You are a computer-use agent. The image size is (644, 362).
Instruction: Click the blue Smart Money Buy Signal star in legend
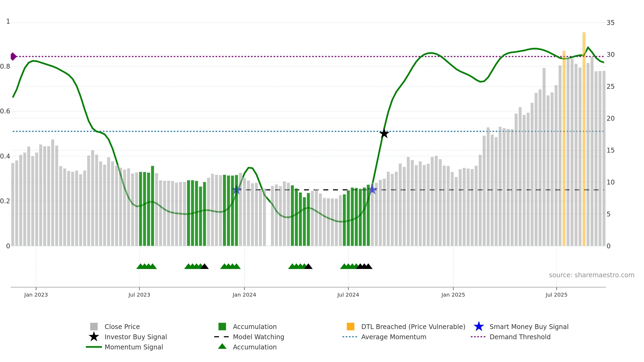point(479,327)
